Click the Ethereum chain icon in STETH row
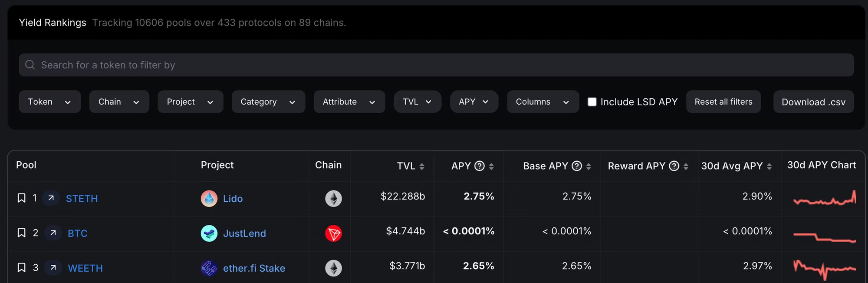This screenshot has width=868, height=283. [333, 199]
